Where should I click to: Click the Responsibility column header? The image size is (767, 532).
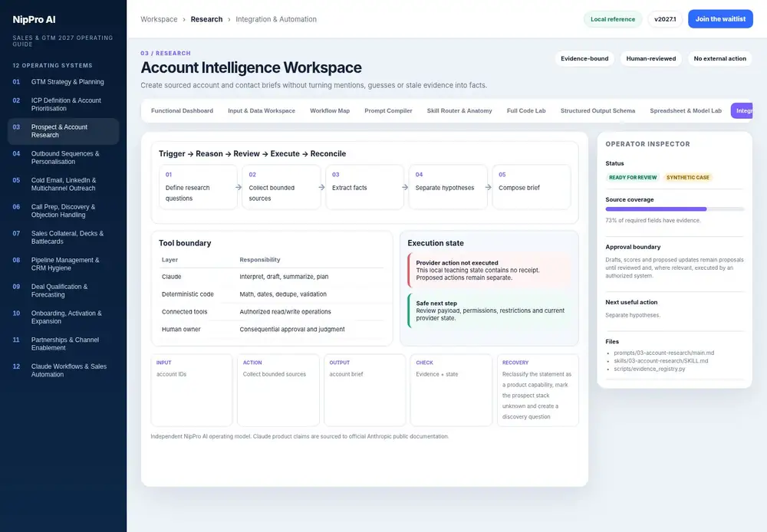(260, 260)
